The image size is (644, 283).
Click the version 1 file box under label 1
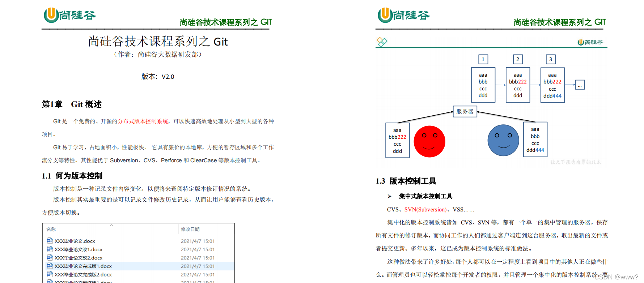[x=483, y=85]
